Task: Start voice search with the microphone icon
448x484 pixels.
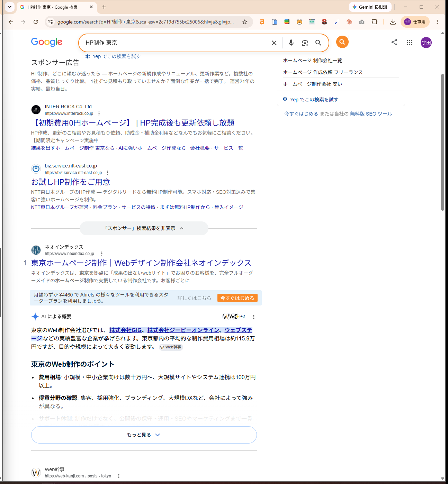Action: [x=291, y=43]
